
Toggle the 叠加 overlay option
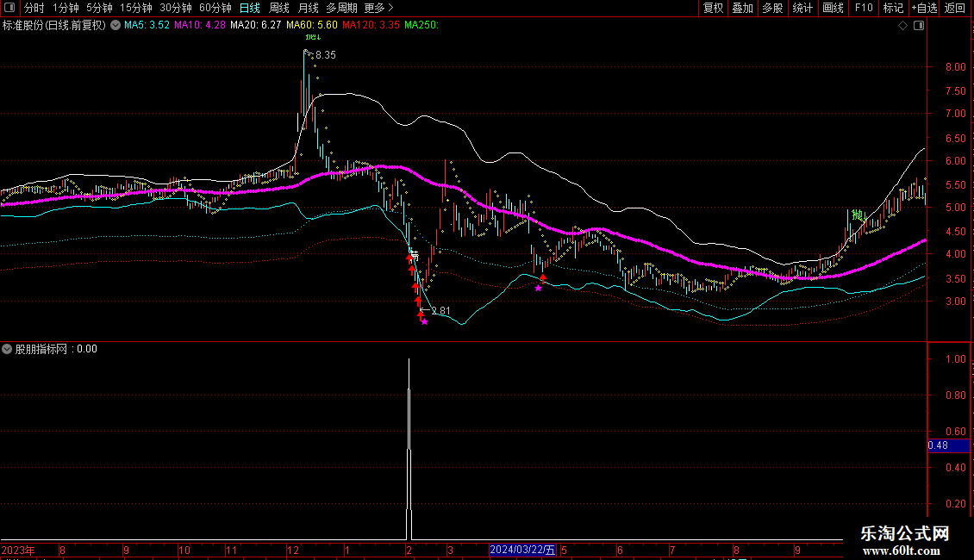pos(742,8)
